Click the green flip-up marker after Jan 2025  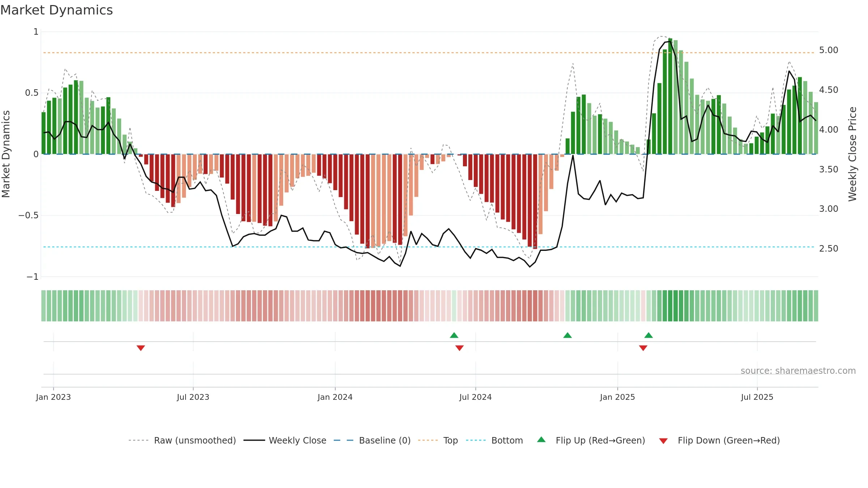pos(648,335)
